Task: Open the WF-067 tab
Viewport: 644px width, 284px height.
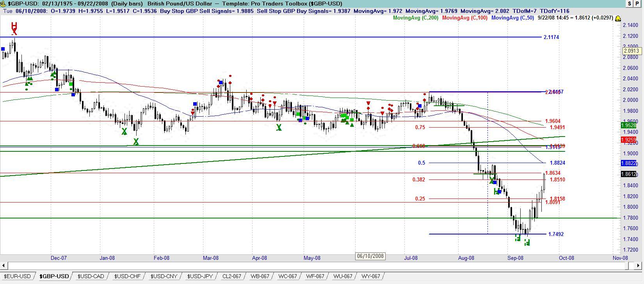Action: click(x=315, y=276)
